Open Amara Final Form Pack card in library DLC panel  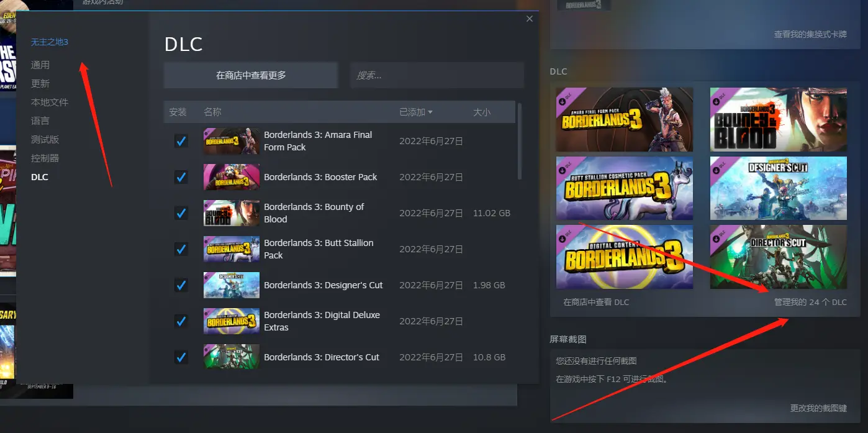click(x=624, y=119)
